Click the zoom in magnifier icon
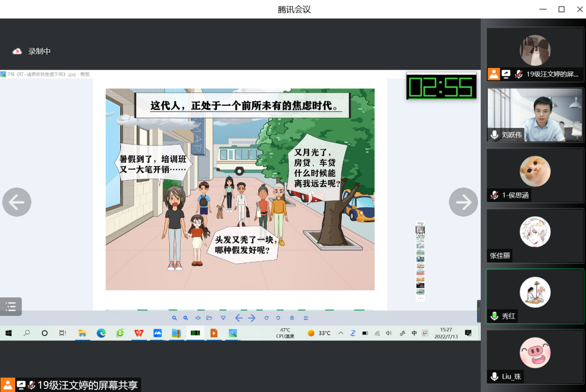 click(175, 318)
